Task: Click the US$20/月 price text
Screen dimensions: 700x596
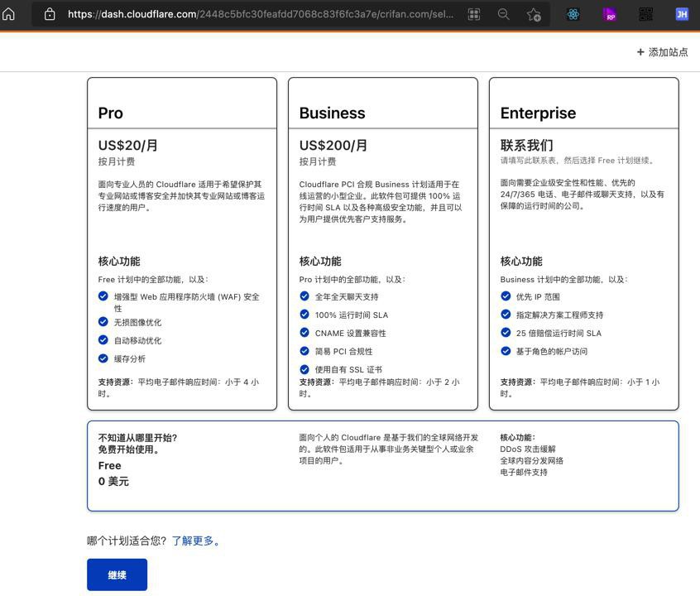Action: coord(127,145)
